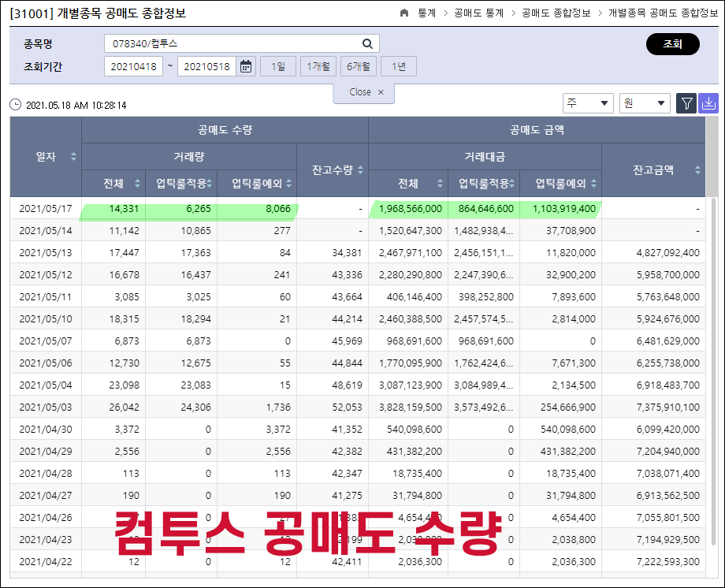Click date cell 2021/05/07
This screenshot has height=588, width=725.
[46, 341]
